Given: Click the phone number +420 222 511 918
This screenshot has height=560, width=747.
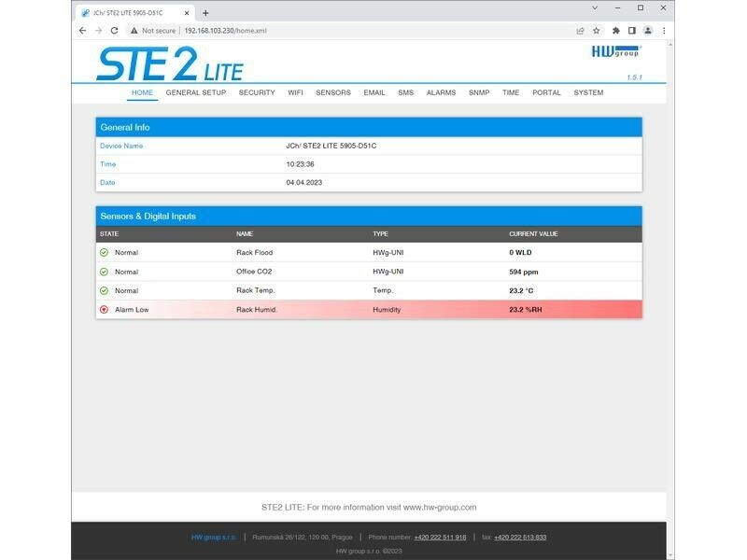Looking at the screenshot, I should pos(442,537).
